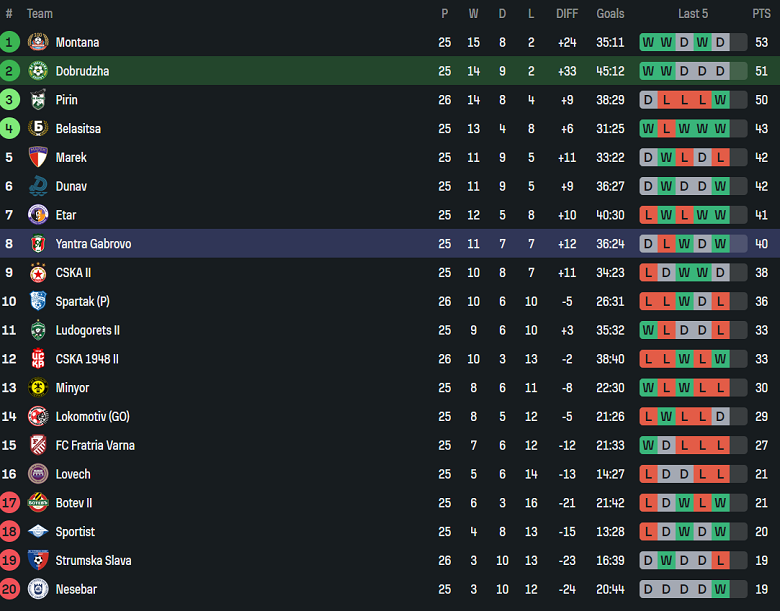The width and height of the screenshot is (780, 611).
Task: Click the Montana team crest icon
Action: click(38, 42)
